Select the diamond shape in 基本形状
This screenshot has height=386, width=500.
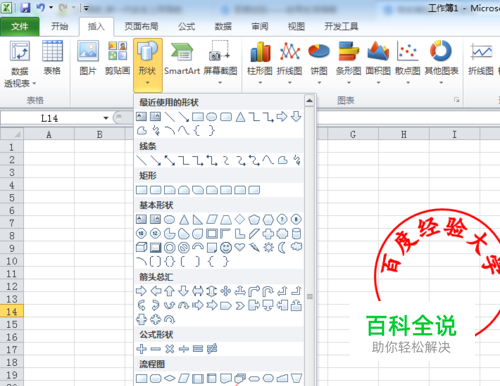240,219
